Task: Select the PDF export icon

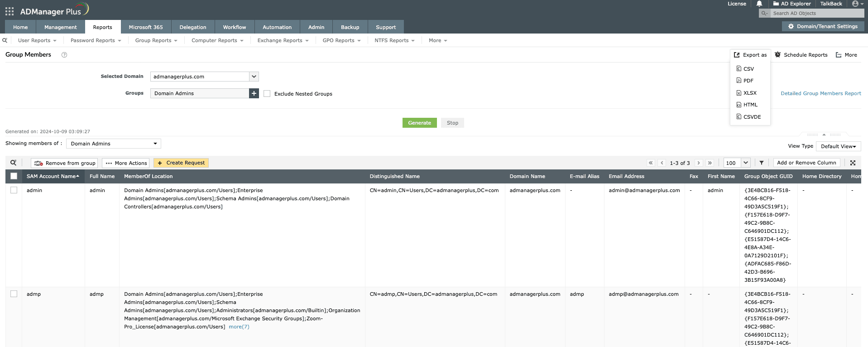Action: [x=739, y=81]
